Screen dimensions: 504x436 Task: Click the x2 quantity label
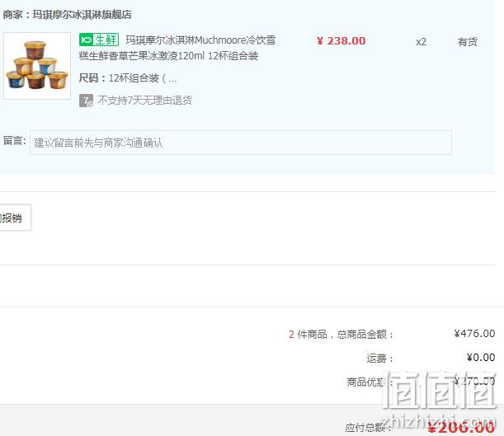coord(421,42)
